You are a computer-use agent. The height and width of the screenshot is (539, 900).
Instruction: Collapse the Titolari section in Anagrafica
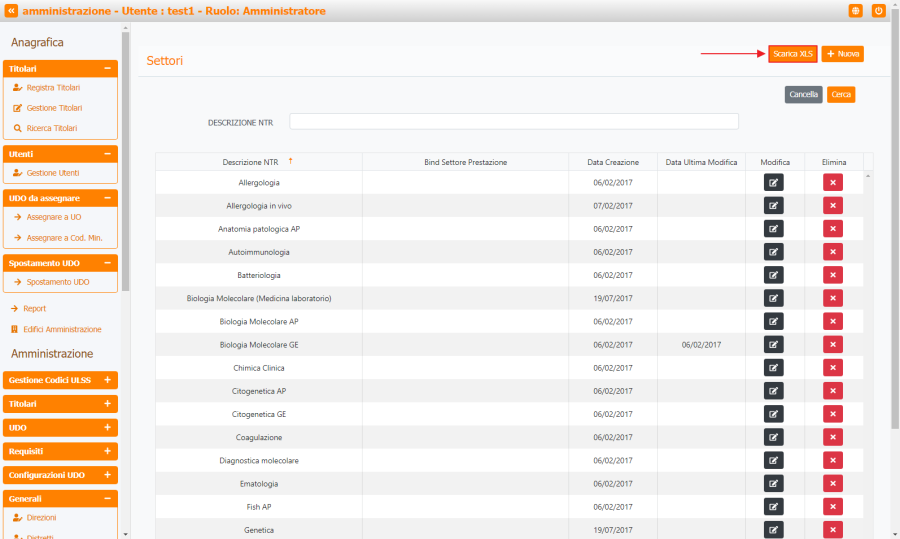point(107,69)
